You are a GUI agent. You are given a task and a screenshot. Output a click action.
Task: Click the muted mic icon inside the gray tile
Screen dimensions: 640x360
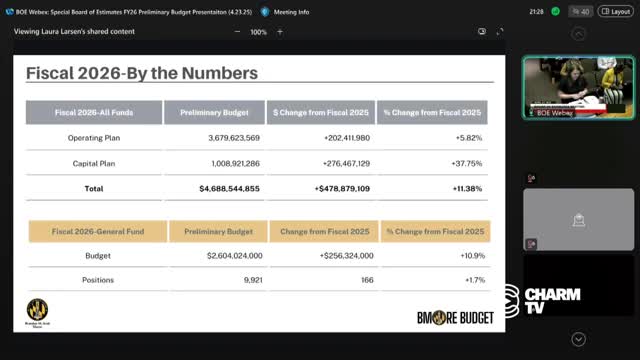(531, 244)
